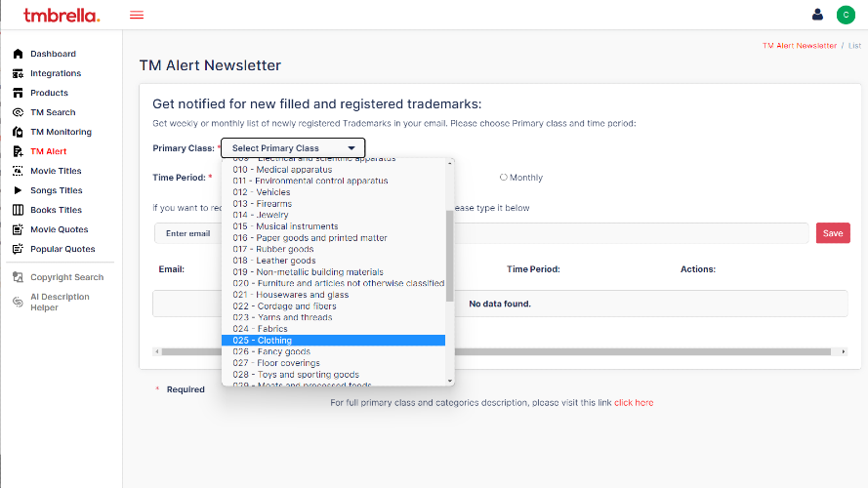
Task: Click the Enter email input field
Action: pos(187,233)
